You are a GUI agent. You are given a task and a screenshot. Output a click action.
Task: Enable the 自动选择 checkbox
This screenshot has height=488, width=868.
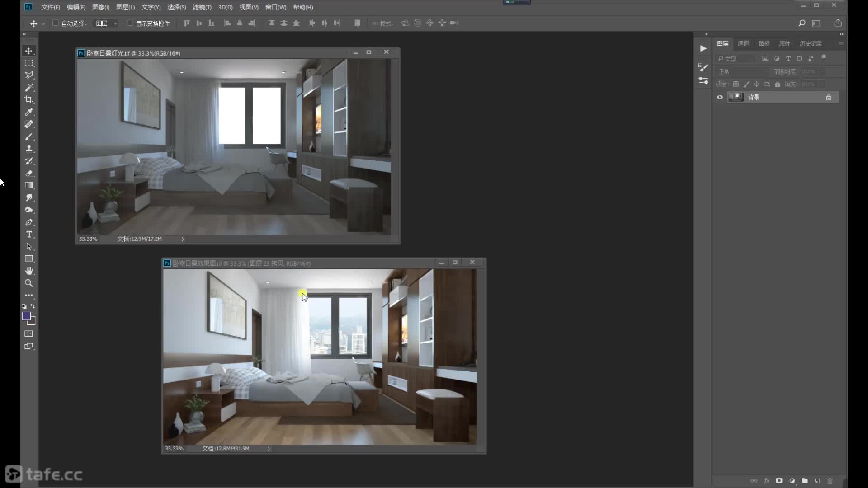pos(56,23)
